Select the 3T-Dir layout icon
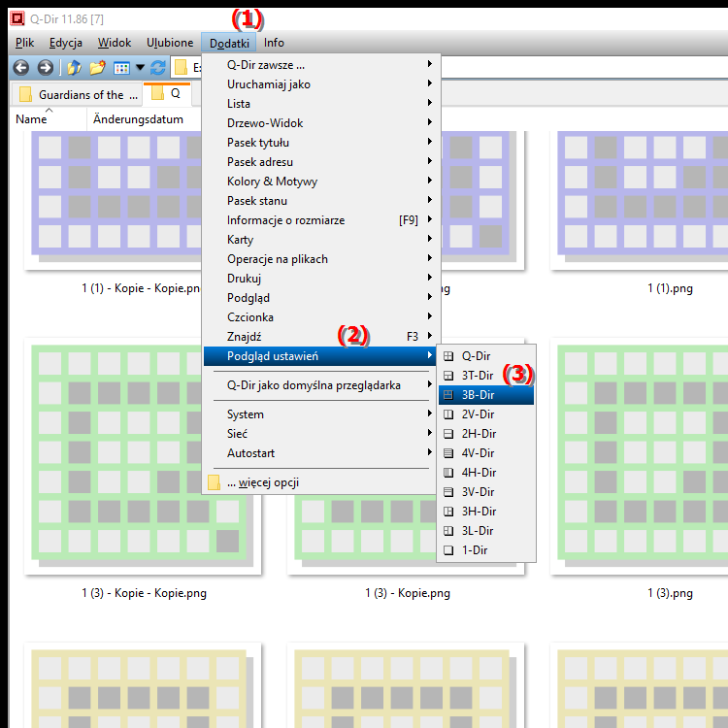The height and width of the screenshot is (728, 728). (448, 376)
